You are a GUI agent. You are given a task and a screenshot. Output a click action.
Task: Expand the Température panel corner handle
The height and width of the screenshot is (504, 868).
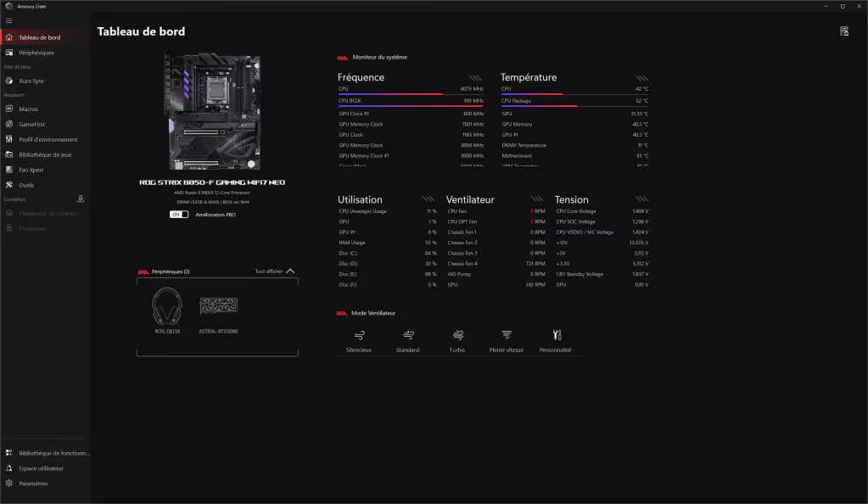pyautogui.click(x=641, y=78)
